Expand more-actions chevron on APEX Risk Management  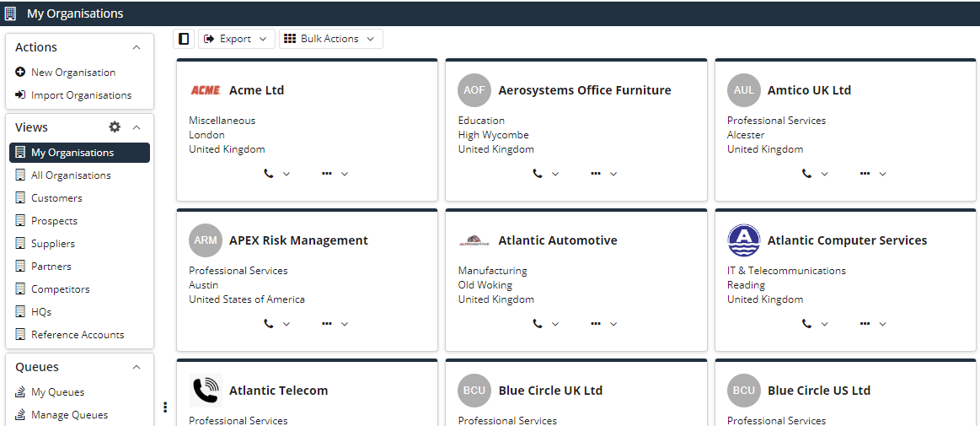(x=345, y=324)
